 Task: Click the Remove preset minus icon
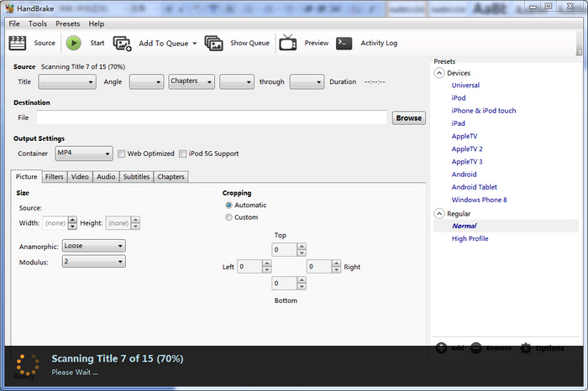pos(476,348)
